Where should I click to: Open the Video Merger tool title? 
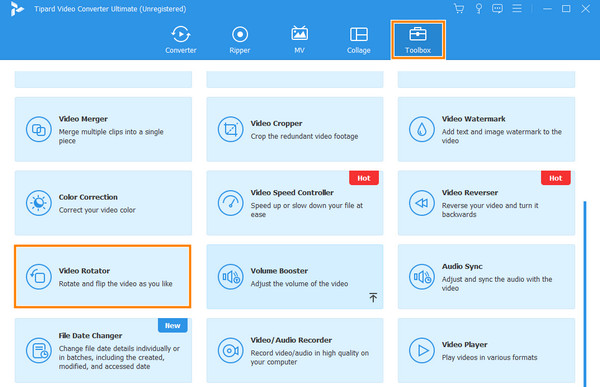(x=83, y=119)
